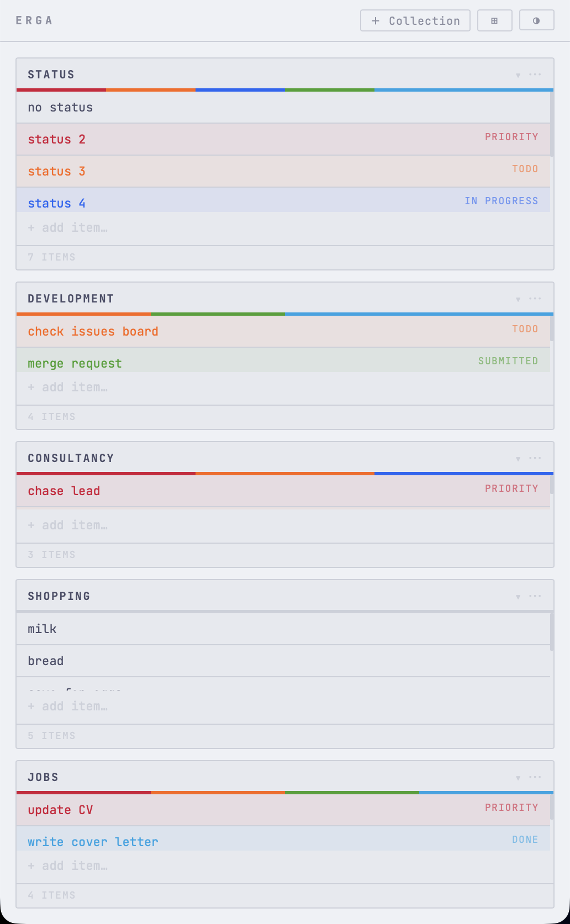The height and width of the screenshot is (924, 570).
Task: Click the add item field in Consultancy
Action: click(285, 525)
